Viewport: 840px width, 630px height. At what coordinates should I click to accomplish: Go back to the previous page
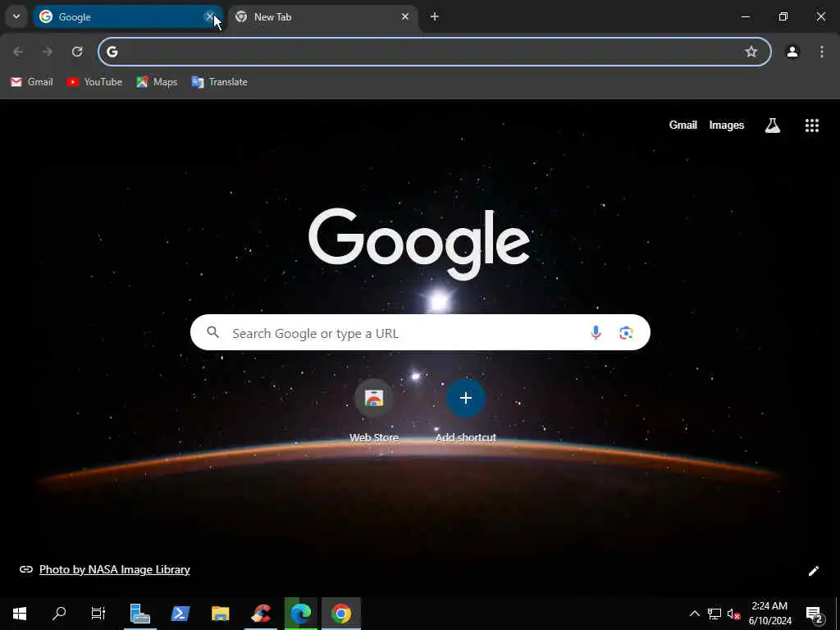pyautogui.click(x=18, y=52)
